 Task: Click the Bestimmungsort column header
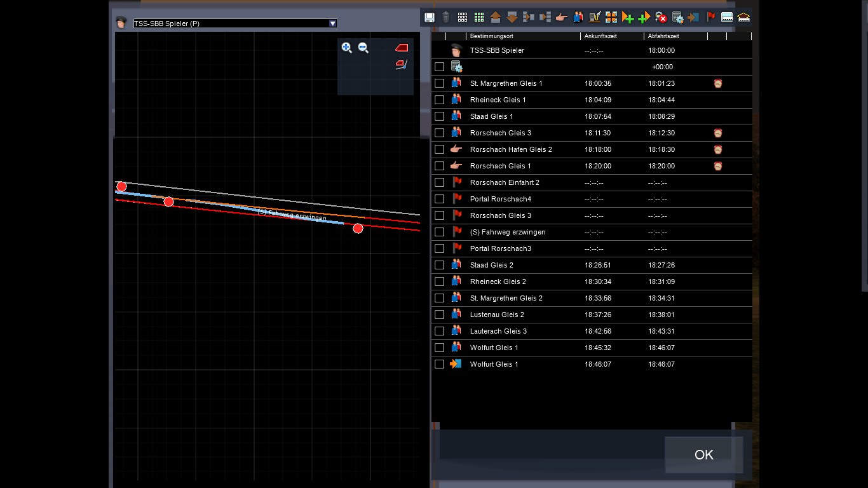point(492,36)
